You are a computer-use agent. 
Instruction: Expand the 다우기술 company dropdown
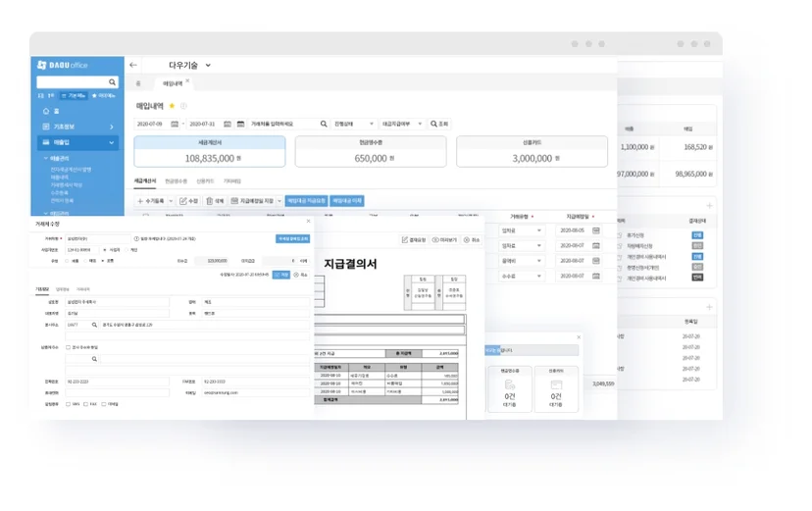point(208,66)
